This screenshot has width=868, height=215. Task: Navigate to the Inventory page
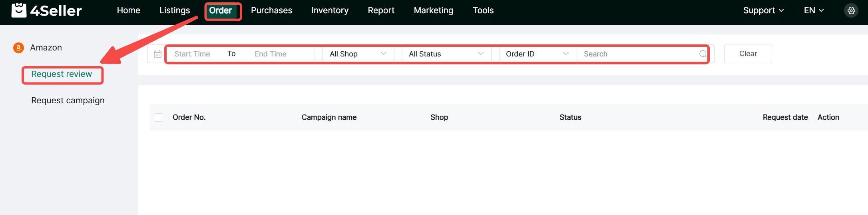point(330,11)
